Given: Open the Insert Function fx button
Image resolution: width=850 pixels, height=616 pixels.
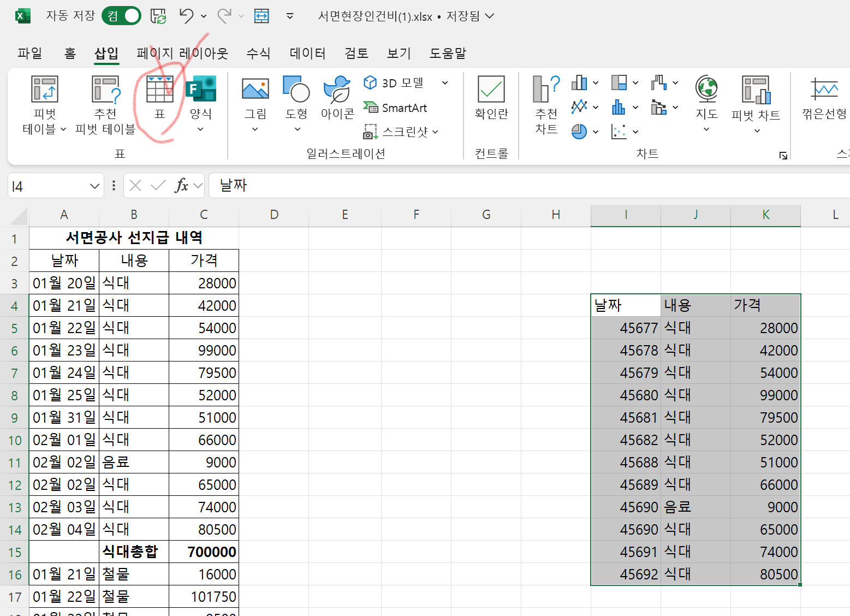Looking at the screenshot, I should pyautogui.click(x=182, y=186).
